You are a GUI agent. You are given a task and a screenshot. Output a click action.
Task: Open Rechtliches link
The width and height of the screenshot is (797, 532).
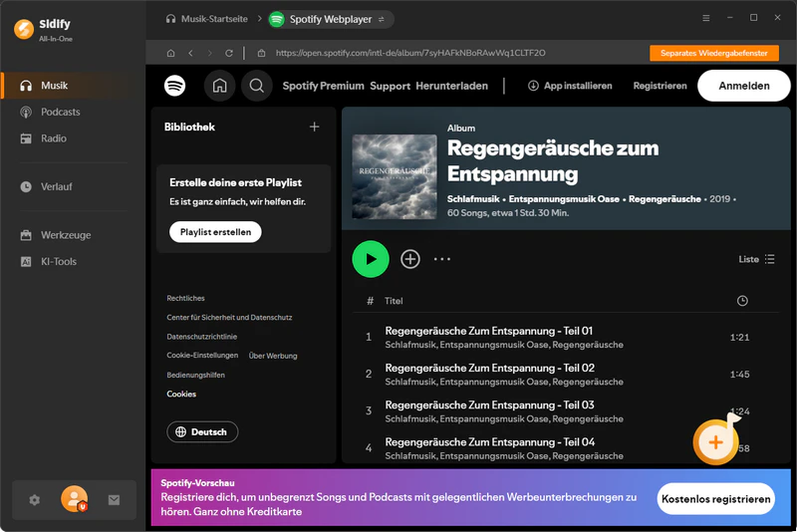(x=185, y=298)
